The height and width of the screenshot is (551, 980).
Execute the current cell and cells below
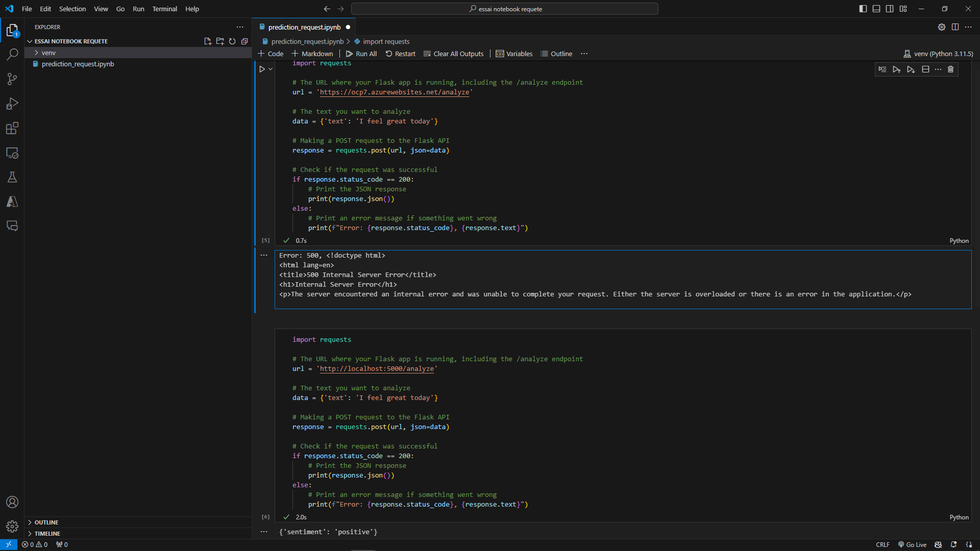[911, 69]
